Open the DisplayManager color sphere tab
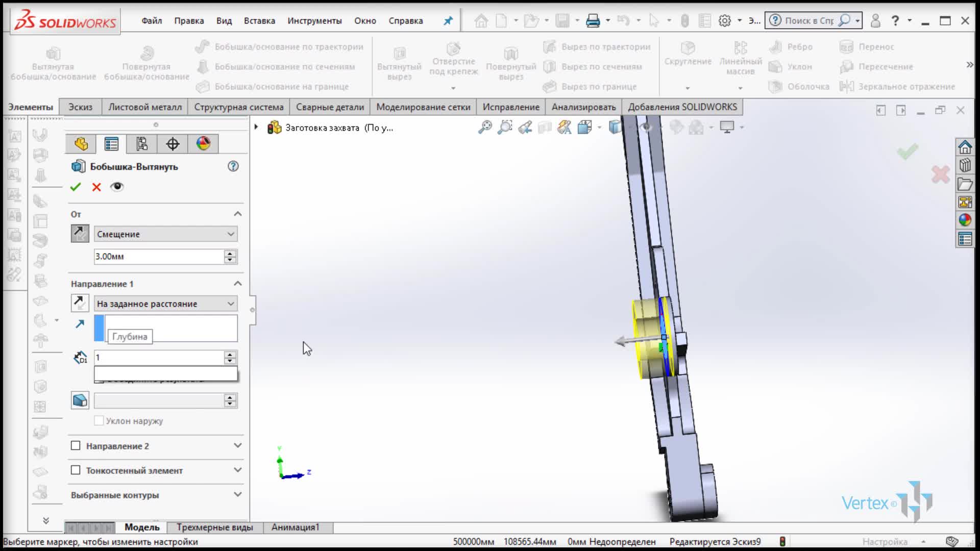The image size is (980, 551). pos(203,144)
